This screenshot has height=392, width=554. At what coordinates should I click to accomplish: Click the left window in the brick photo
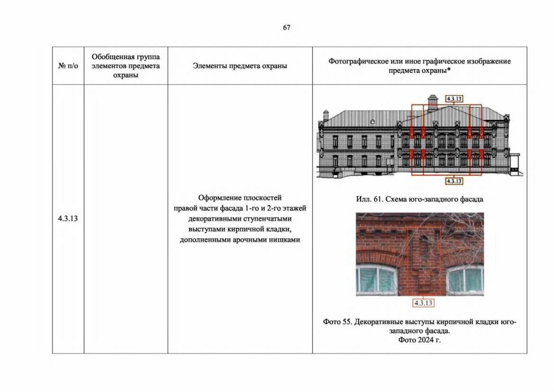[376, 280]
